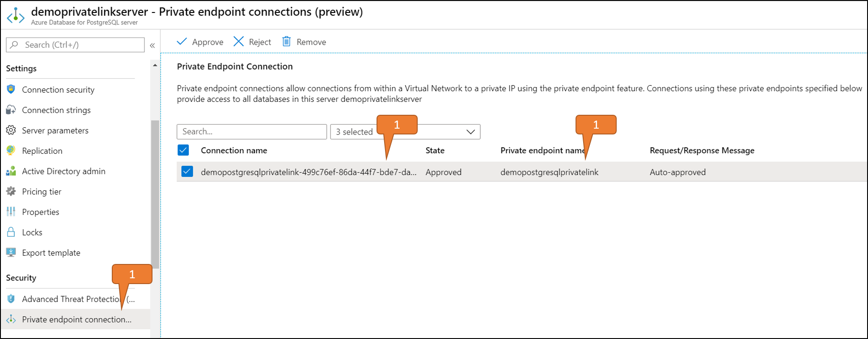Click the Private endpoint header icon

click(x=16, y=15)
